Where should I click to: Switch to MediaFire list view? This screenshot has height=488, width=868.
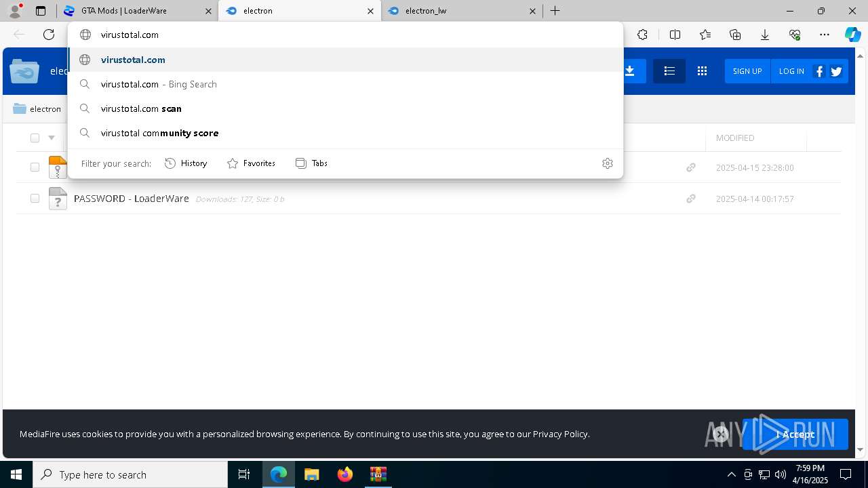[x=669, y=71]
